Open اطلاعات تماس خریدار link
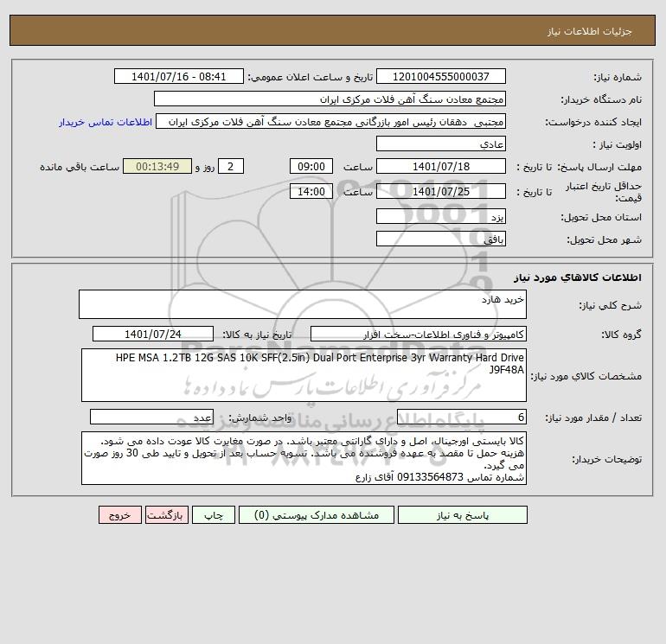Viewport: 666px width, 644px height. (106, 122)
